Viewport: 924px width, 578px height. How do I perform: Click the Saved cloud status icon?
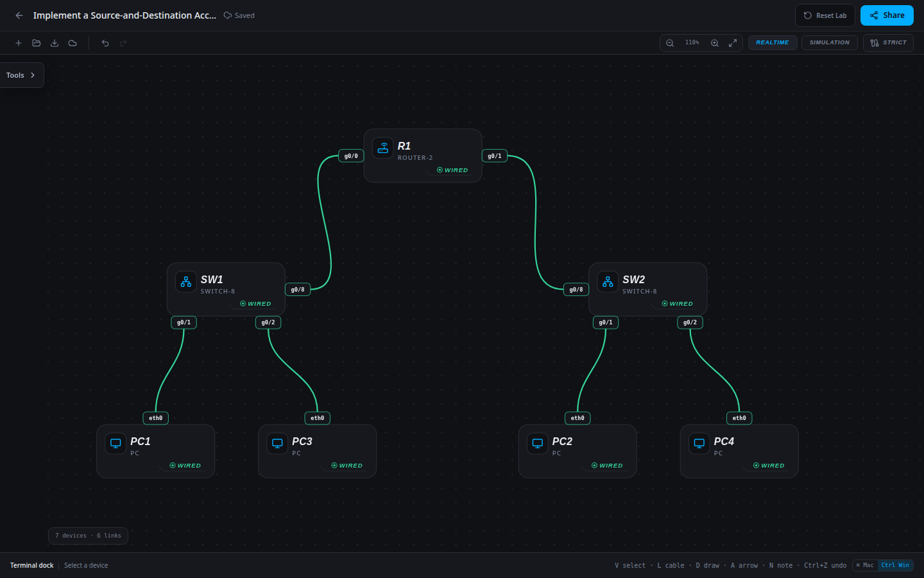coord(228,15)
